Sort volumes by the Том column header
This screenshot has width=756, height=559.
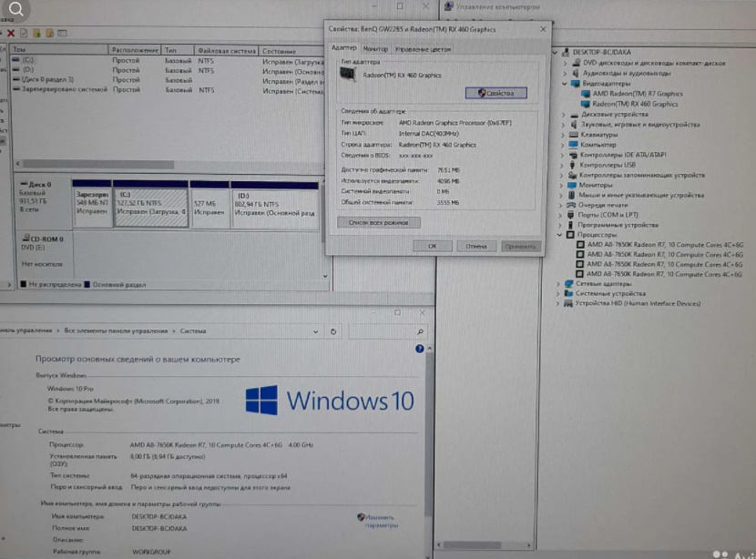tap(59, 50)
